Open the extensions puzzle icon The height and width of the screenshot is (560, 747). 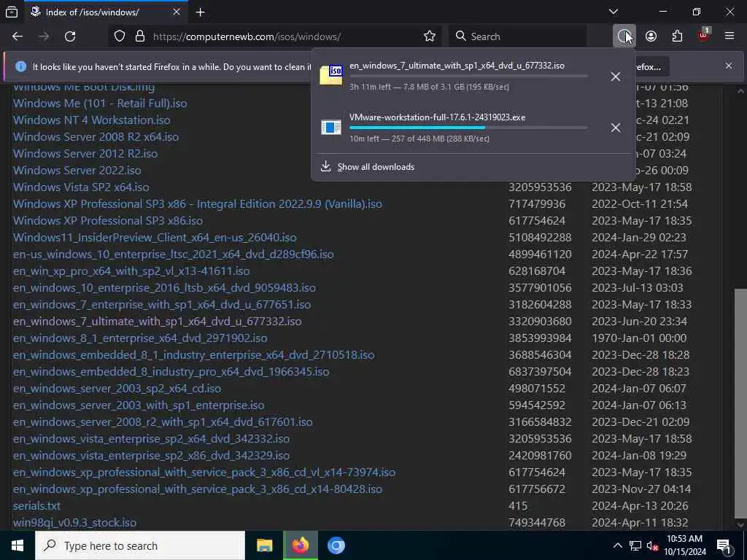coord(677,36)
